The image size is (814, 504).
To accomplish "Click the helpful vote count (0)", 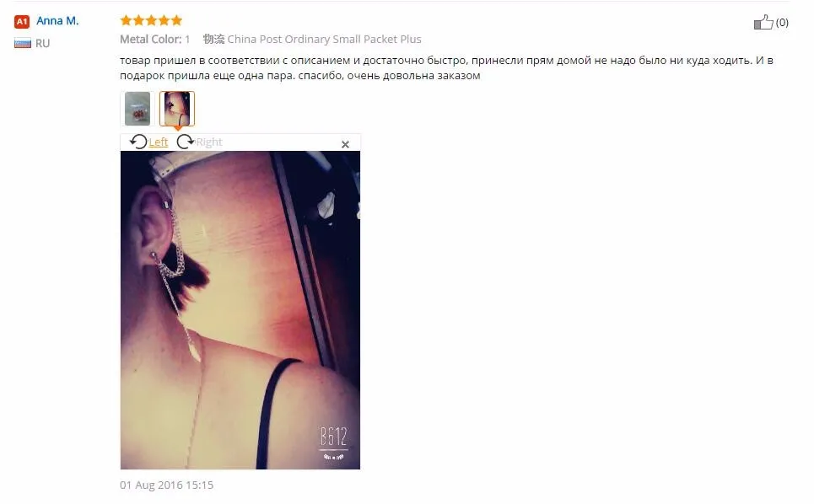I will (782, 22).
